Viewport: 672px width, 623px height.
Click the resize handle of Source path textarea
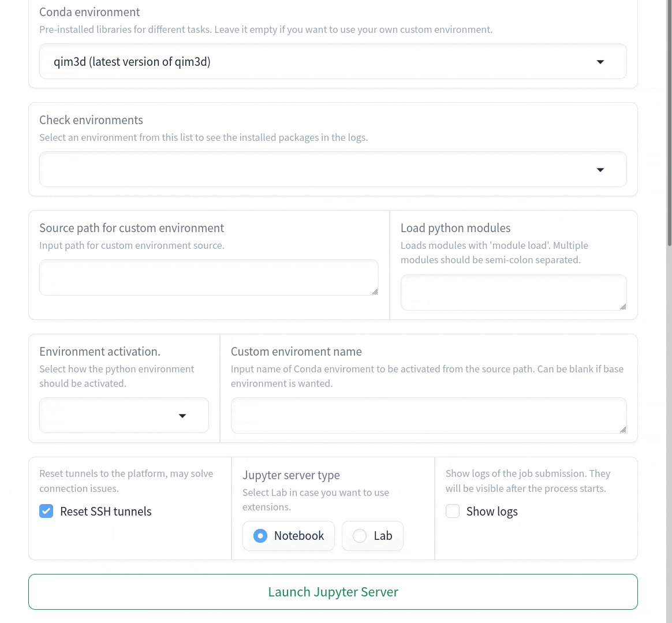coord(375,292)
